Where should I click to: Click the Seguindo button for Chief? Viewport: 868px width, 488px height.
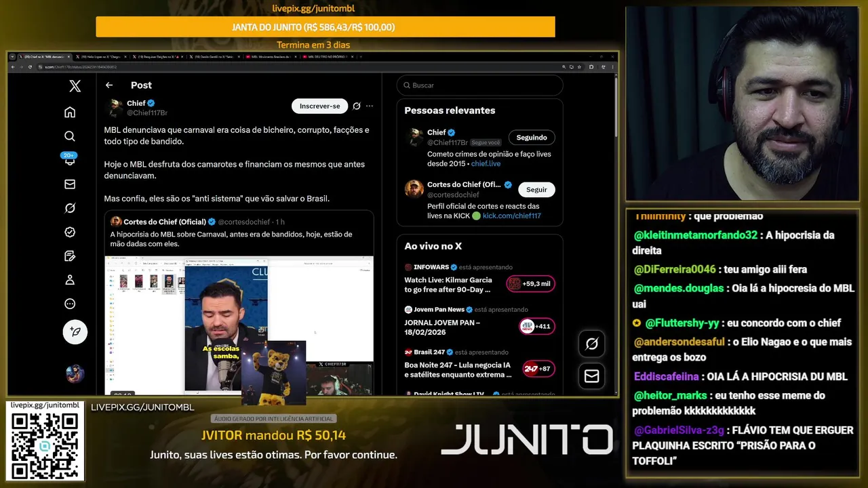(x=532, y=137)
